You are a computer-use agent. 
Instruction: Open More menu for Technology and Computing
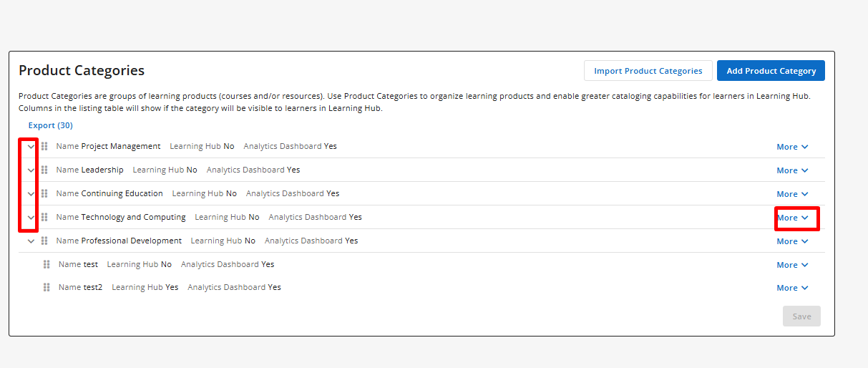coord(792,218)
